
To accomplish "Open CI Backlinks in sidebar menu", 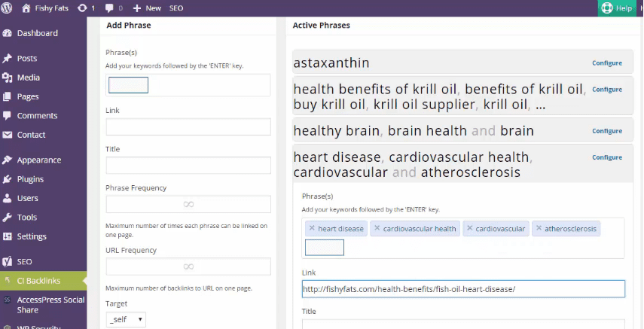I will click(x=38, y=281).
